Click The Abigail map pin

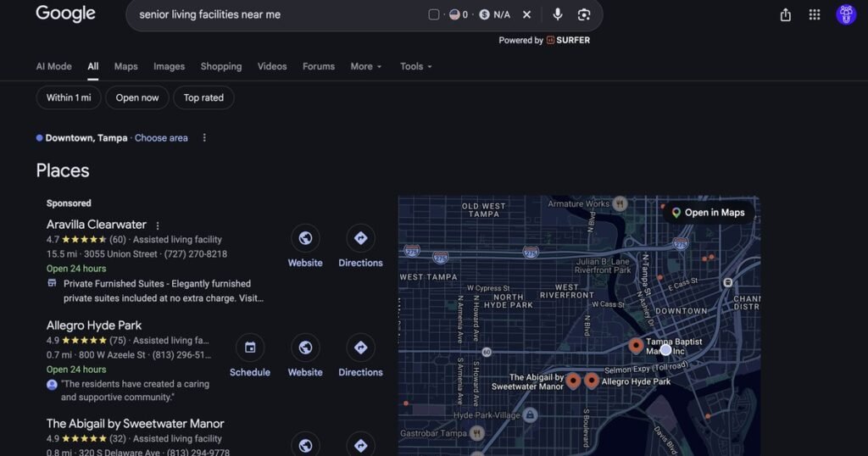[574, 381]
